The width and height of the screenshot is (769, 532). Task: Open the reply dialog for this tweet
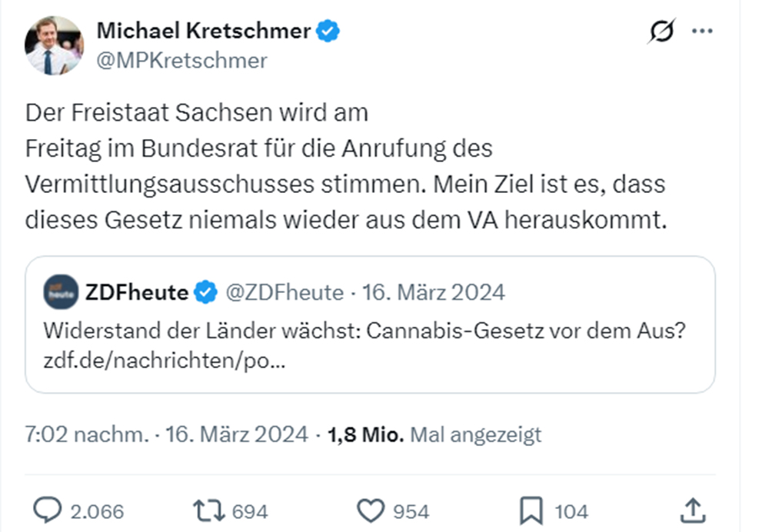(47, 509)
